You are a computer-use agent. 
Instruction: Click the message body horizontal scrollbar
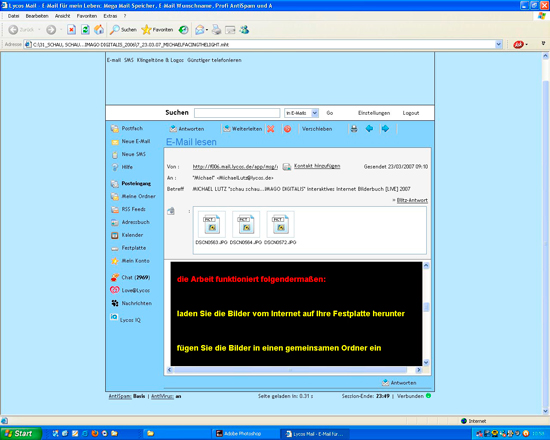pos(293,370)
